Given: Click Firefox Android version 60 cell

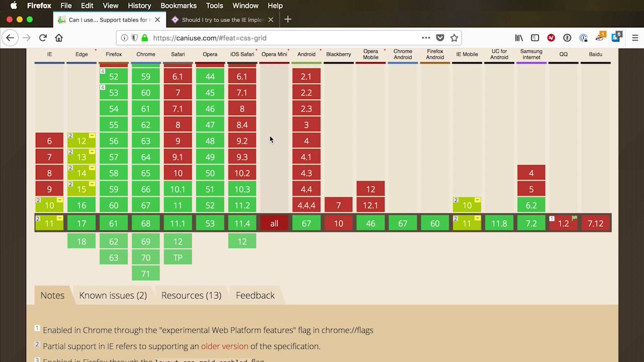Looking at the screenshot, I should pyautogui.click(x=435, y=223).
